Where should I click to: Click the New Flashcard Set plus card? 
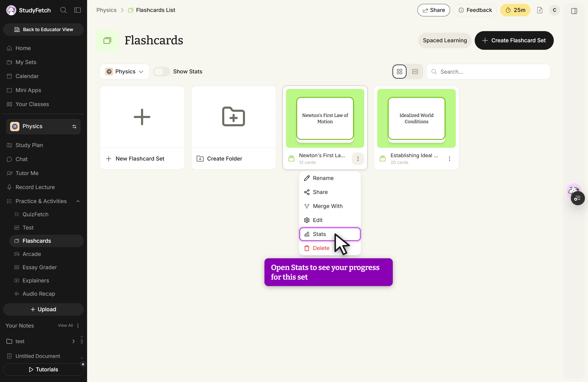[x=142, y=128]
